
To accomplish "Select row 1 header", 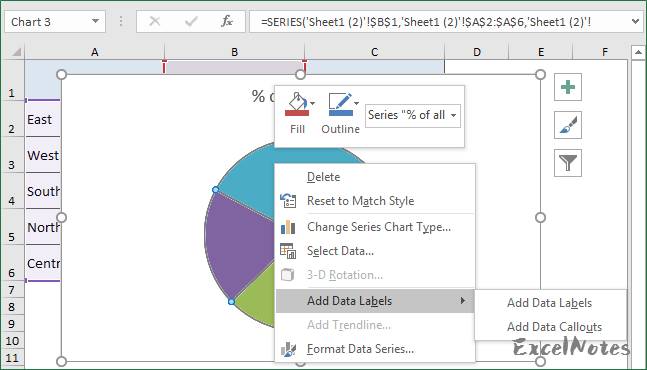I will (12, 80).
